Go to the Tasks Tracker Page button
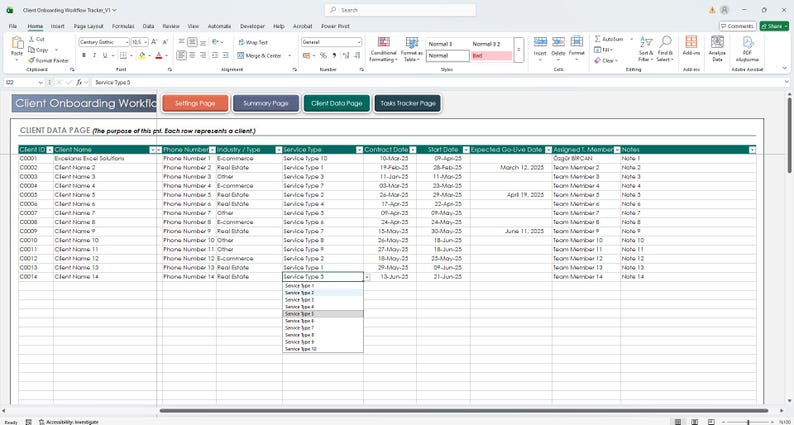The width and height of the screenshot is (794, 425). (408, 103)
